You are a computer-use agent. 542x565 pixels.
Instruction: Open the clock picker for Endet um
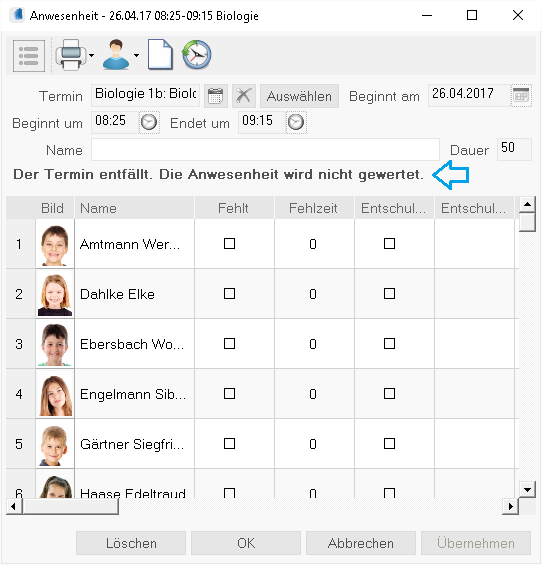tap(296, 123)
